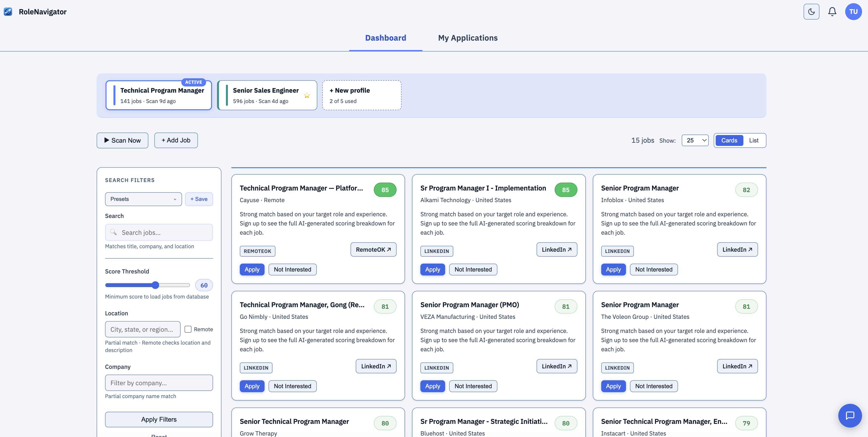Apply to the Go Nimbly job

252,386
